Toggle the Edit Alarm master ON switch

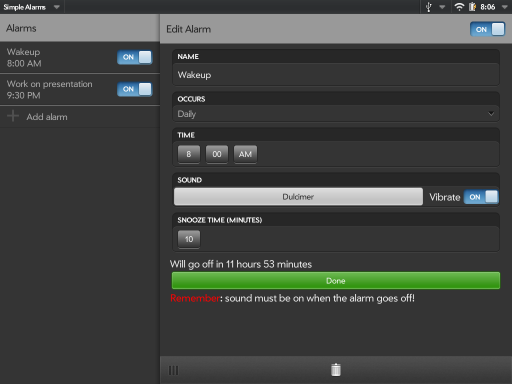click(488, 29)
